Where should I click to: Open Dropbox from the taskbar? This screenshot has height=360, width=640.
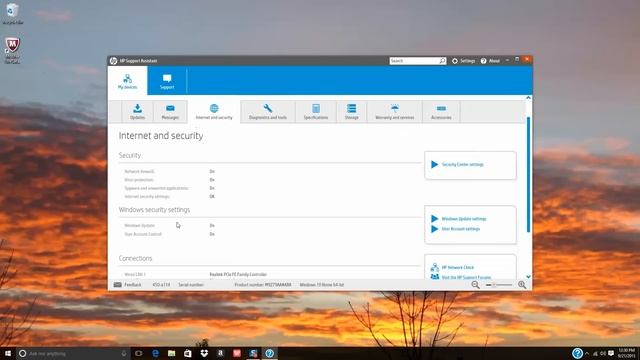[x=204, y=353]
